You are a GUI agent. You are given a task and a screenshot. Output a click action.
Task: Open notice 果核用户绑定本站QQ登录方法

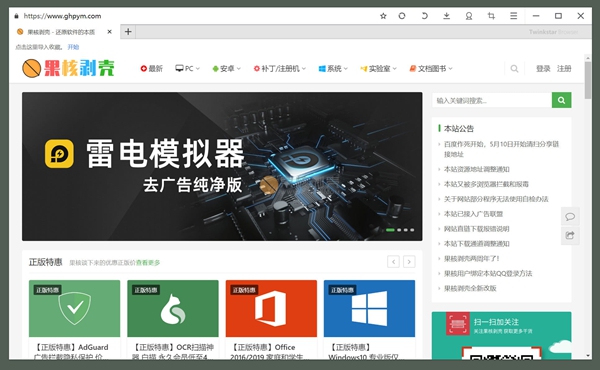click(488, 274)
